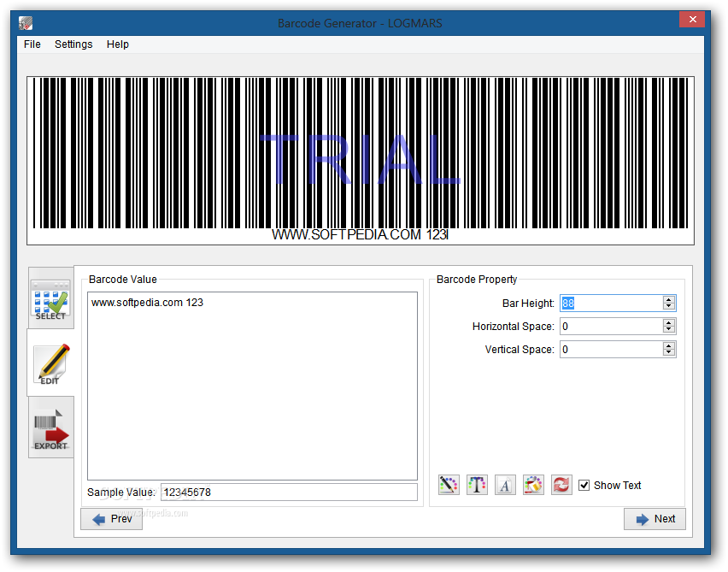Viewport: 728px width, 572px height.
Task: Click into the Barcode Value text area
Action: click(253, 386)
